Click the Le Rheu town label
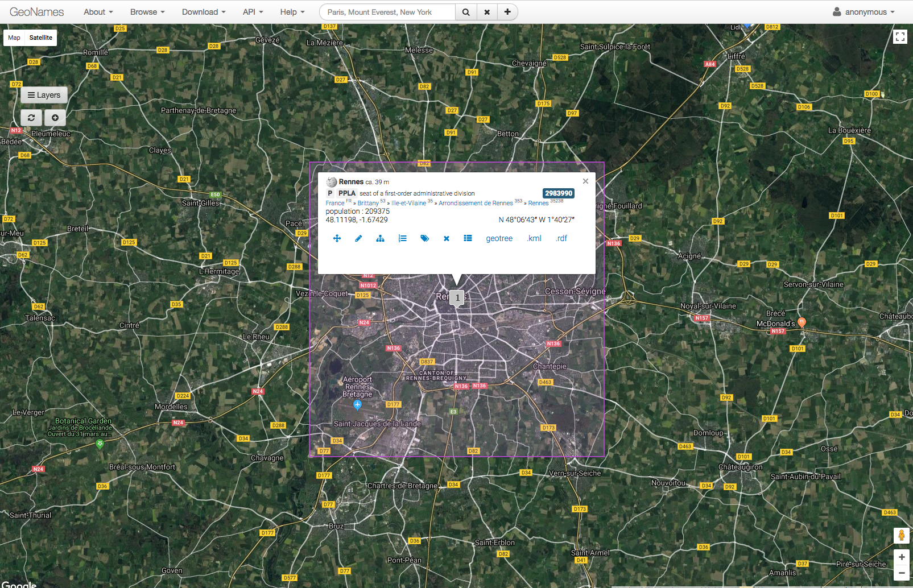 (256, 337)
